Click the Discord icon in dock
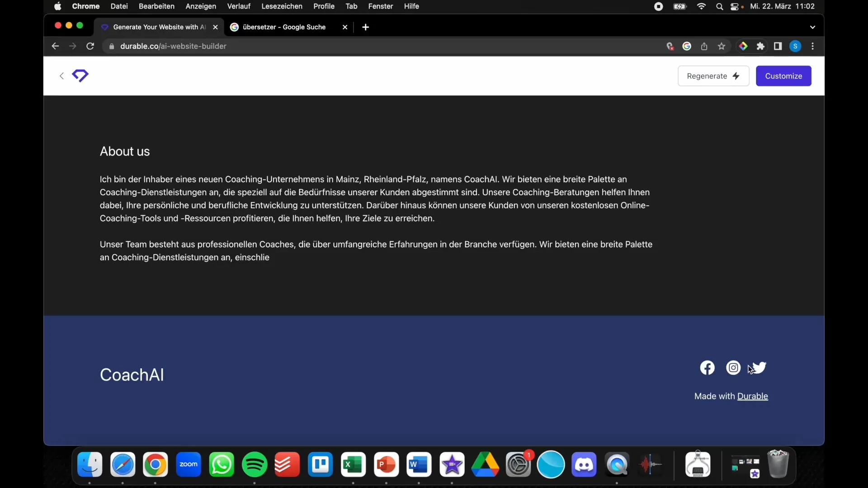 (x=584, y=465)
